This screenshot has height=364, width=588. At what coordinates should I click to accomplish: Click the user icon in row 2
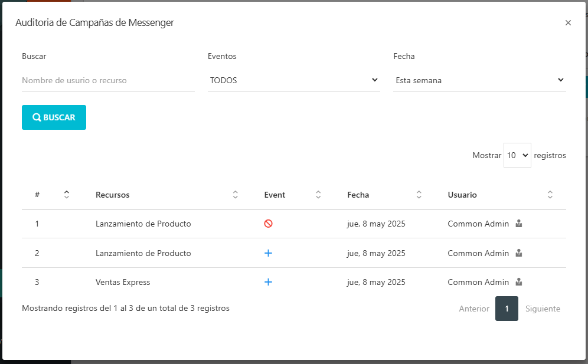(x=519, y=253)
